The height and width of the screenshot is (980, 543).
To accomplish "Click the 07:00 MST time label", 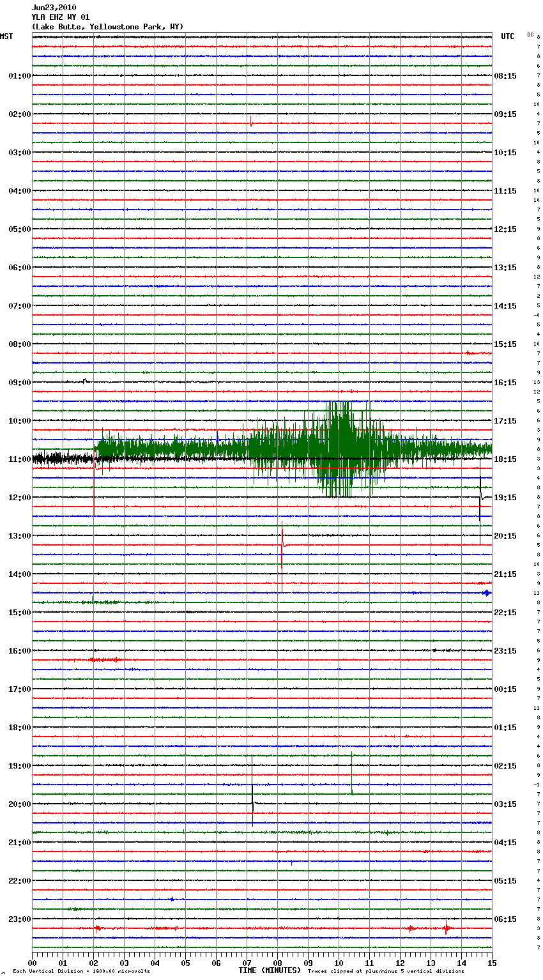I will [20, 306].
